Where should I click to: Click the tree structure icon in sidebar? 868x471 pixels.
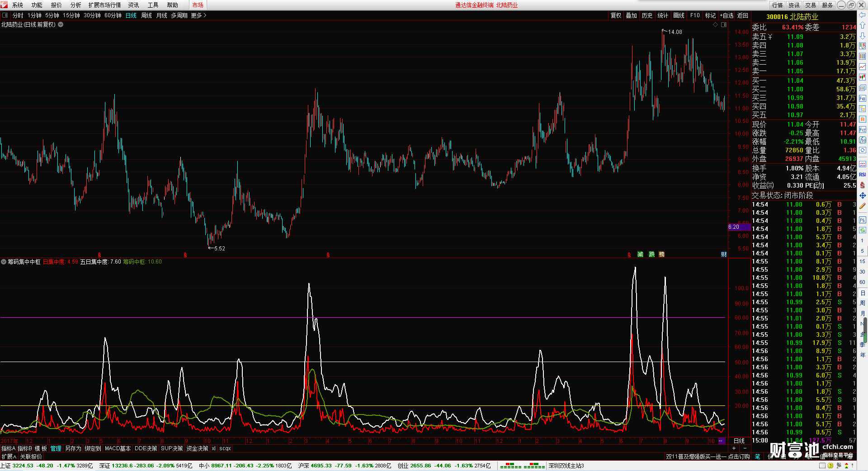863,108
